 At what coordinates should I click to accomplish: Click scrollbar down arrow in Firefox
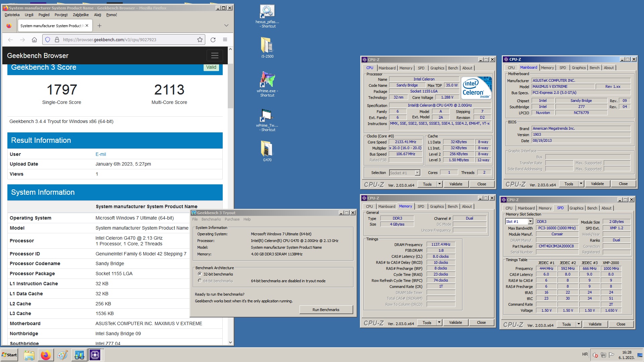point(230,342)
